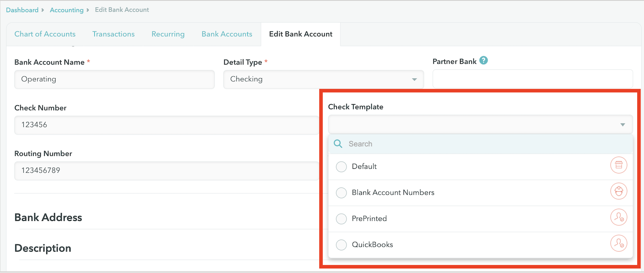Click the verified user icon in QuickBooks row

(x=619, y=243)
